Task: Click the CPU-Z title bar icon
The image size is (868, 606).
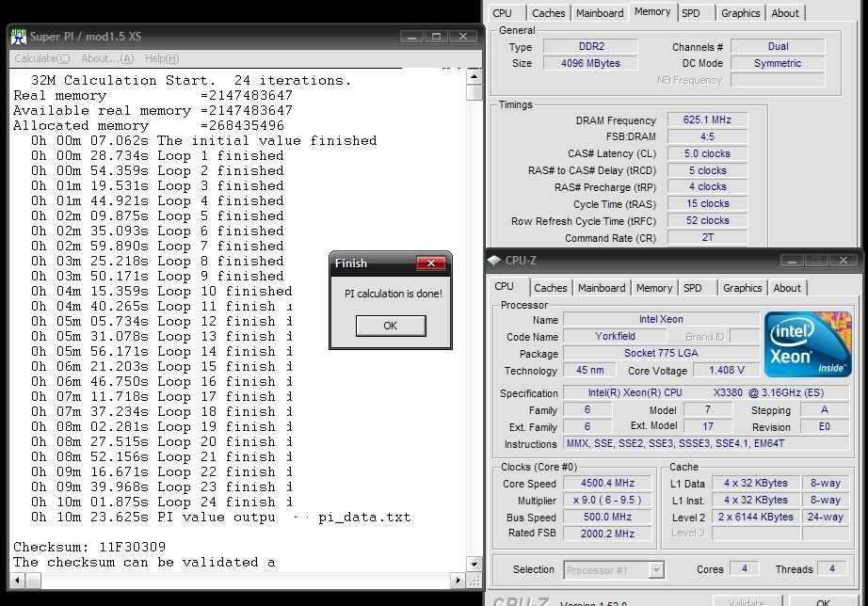Action: point(494,260)
